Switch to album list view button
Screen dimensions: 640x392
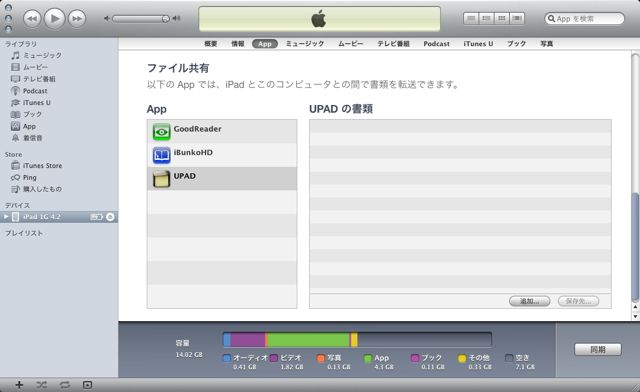(x=486, y=18)
